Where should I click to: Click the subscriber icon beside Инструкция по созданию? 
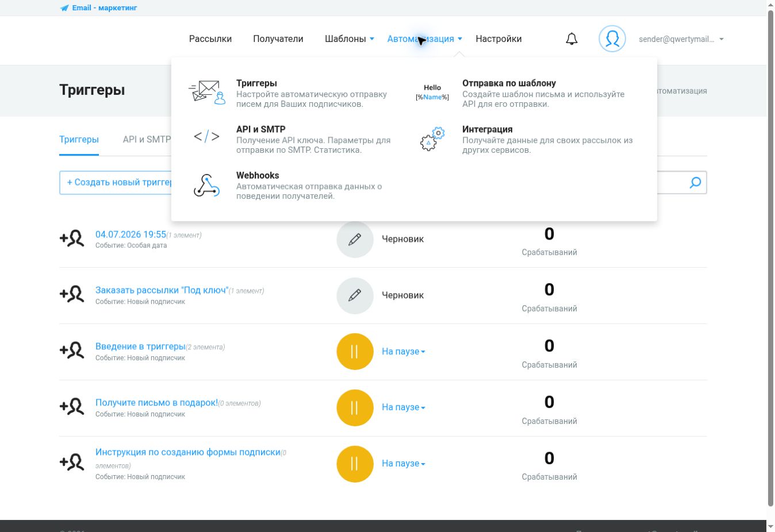72,462
